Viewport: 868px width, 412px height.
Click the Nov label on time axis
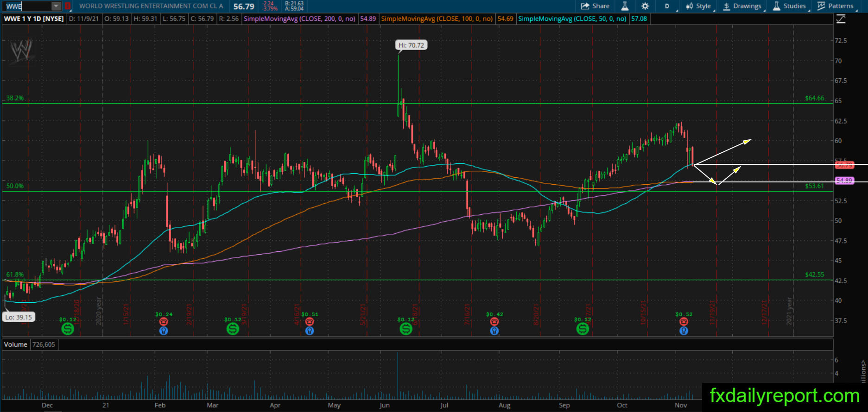[x=681, y=405]
